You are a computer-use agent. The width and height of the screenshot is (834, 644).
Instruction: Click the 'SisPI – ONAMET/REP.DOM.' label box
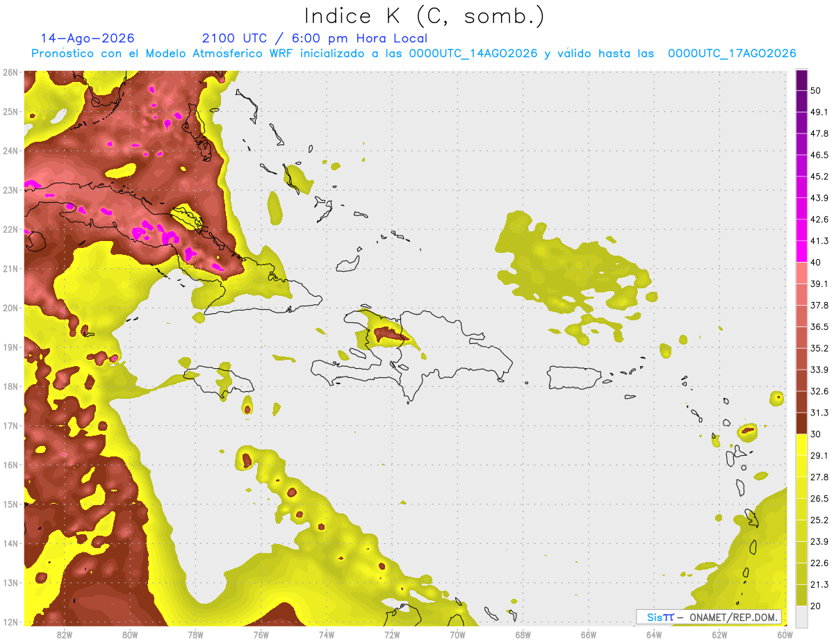[709, 617]
